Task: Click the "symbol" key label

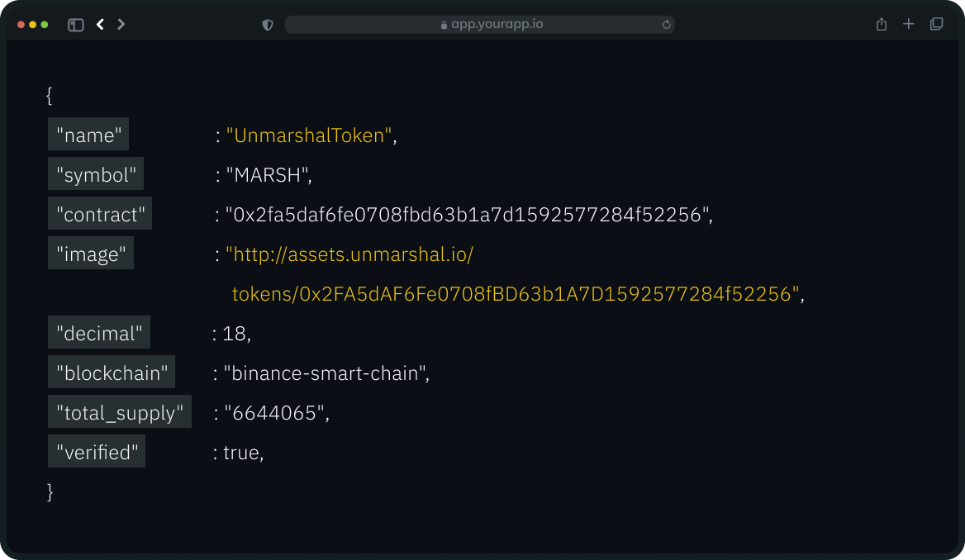Action: point(96,174)
